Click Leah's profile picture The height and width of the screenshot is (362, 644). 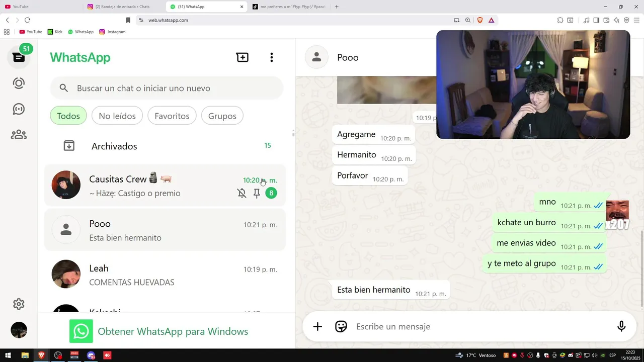click(66, 274)
